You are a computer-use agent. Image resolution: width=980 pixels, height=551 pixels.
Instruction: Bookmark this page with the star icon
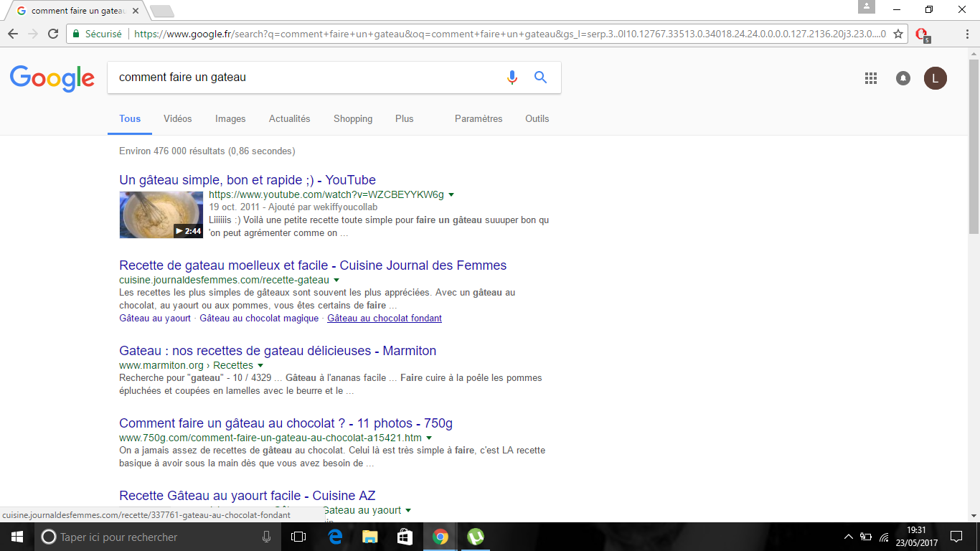point(897,34)
